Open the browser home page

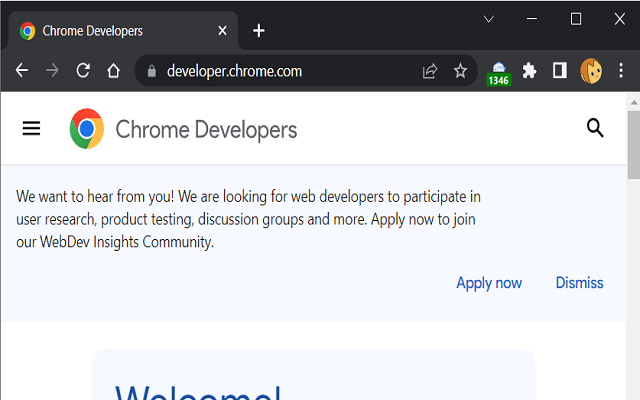113,71
